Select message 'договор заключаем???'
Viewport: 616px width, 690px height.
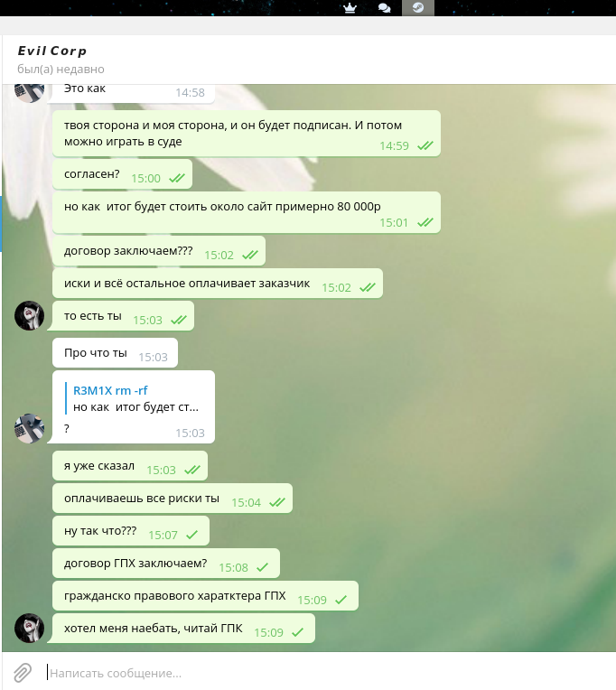tap(159, 251)
